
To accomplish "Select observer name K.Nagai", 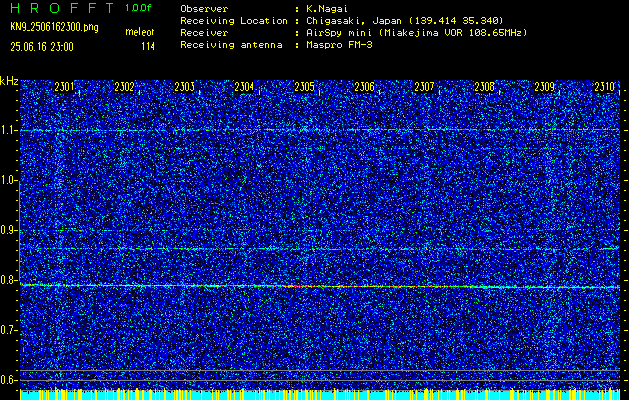I will coord(328,9).
